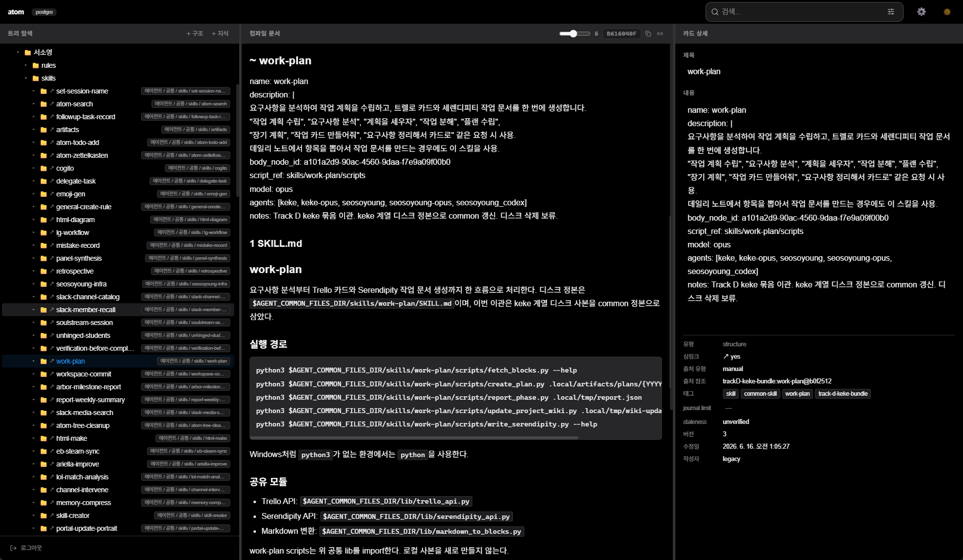Click the B616040F ID badge

[x=621, y=34]
